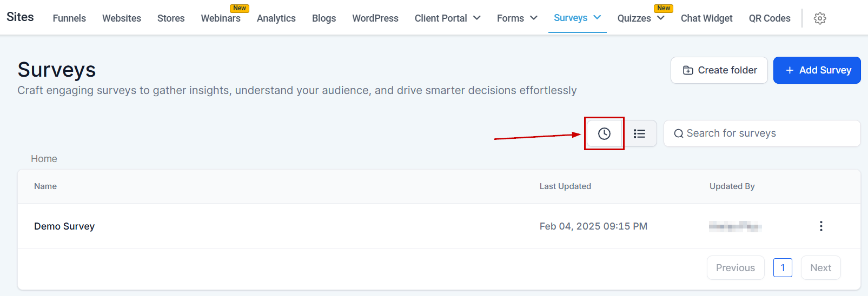The height and width of the screenshot is (296, 868).
Task: Click the Create folder button
Action: (x=719, y=70)
